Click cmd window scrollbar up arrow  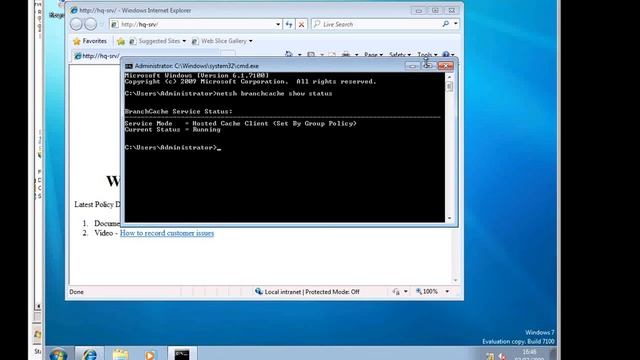(449, 77)
